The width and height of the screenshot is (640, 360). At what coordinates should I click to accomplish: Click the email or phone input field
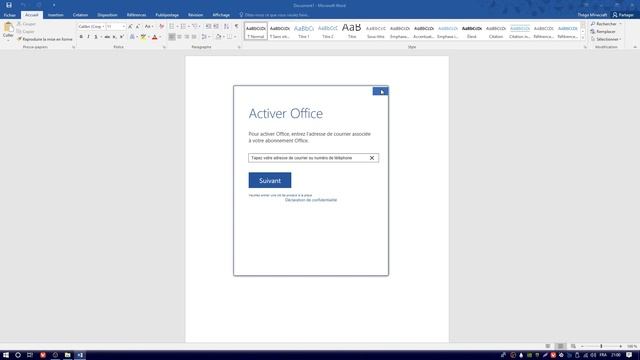(313, 158)
